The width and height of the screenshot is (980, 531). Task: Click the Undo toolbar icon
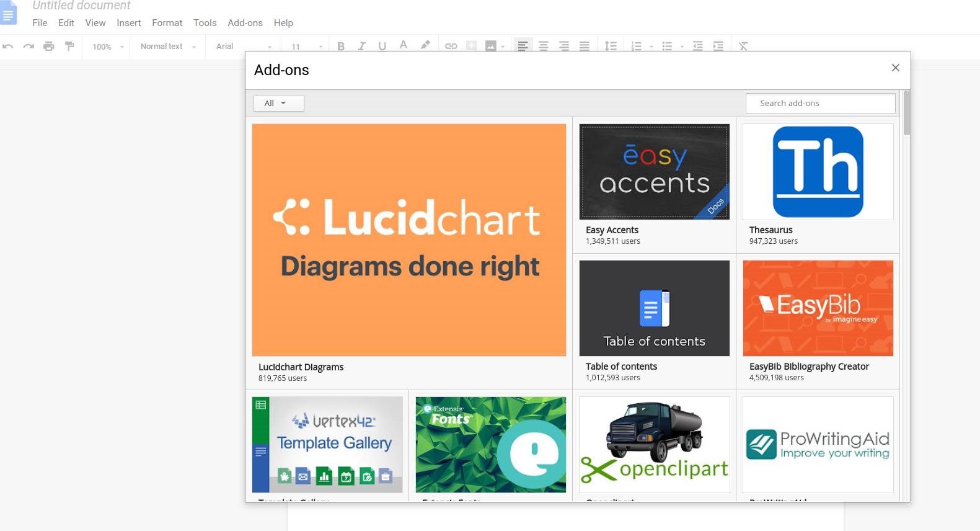click(8, 46)
